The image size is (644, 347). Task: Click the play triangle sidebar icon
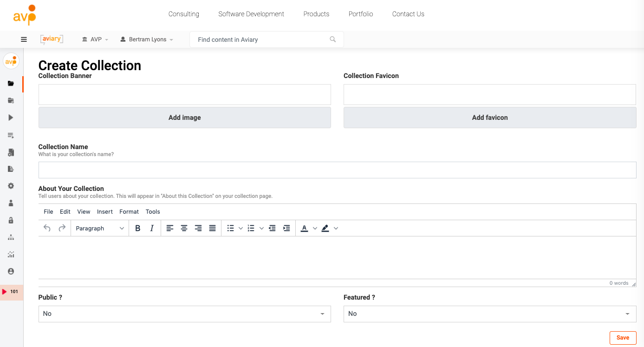11,118
